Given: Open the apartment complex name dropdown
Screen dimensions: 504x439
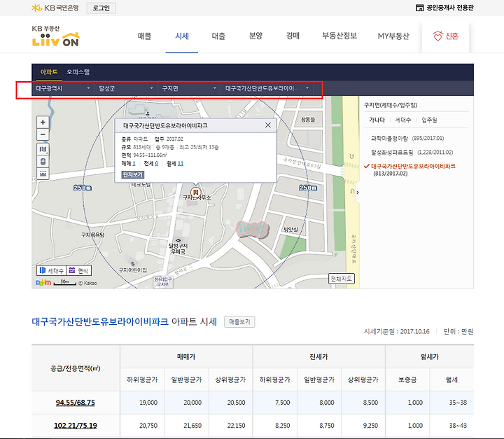Looking at the screenshot, I should [x=267, y=88].
